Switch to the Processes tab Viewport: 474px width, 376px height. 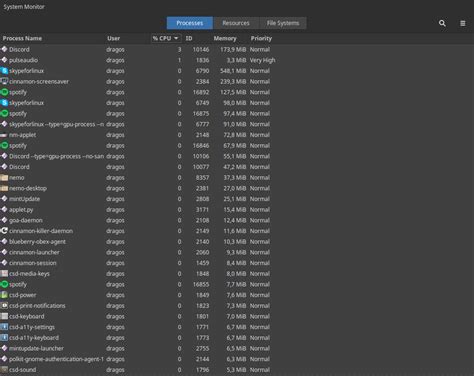(190, 23)
